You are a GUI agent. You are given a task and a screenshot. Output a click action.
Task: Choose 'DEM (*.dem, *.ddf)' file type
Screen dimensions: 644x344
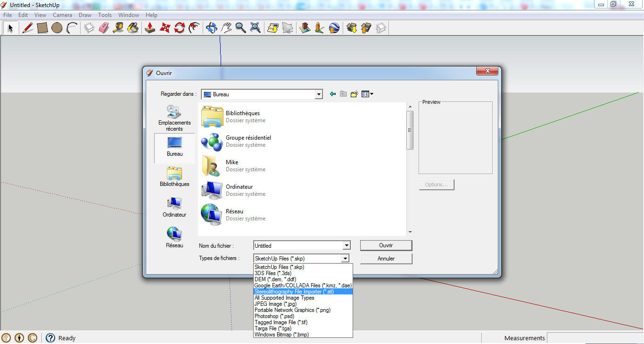[x=303, y=279]
